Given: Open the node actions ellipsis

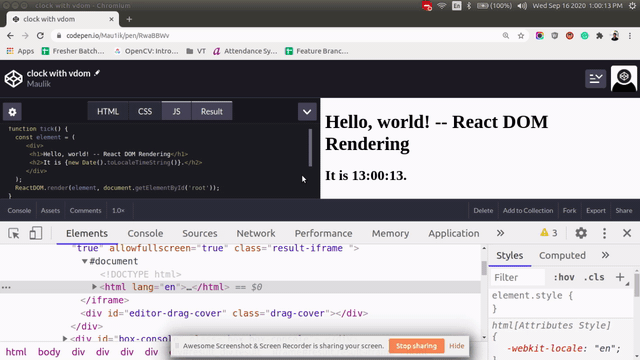Looking at the screenshot, I should tap(6, 287).
